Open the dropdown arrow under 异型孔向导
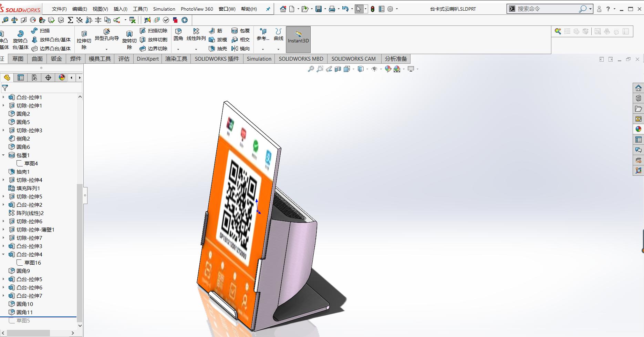This screenshot has height=337, width=644. 107,49
